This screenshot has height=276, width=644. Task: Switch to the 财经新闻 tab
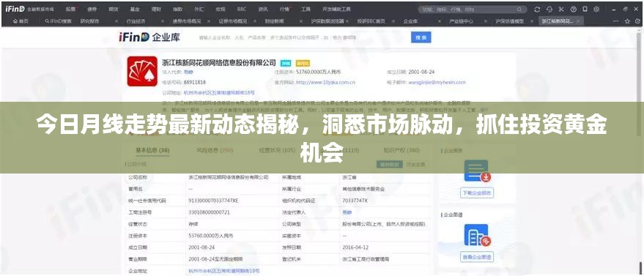(x=274, y=21)
